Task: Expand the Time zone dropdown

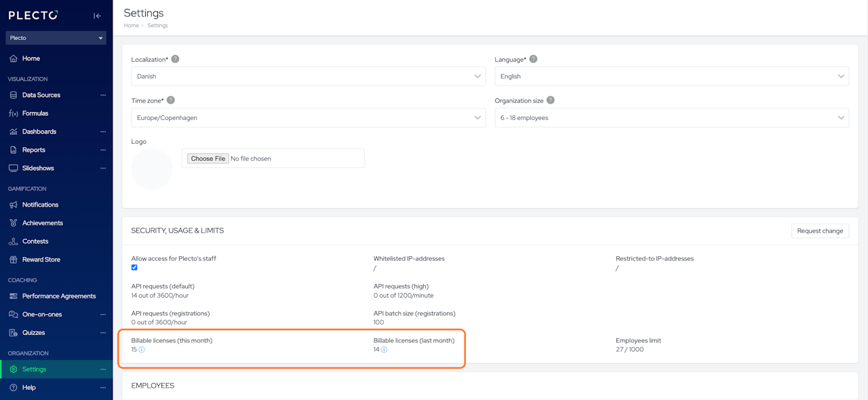Action: point(308,118)
